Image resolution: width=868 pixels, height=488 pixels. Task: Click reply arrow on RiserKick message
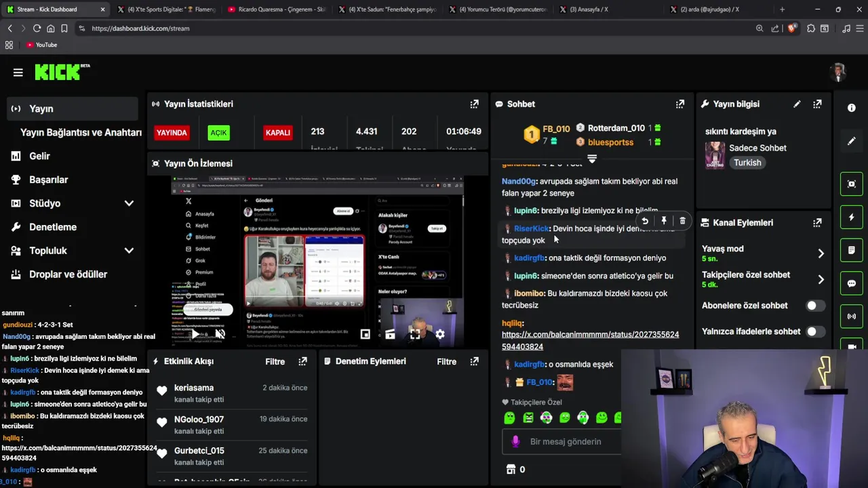tap(645, 221)
